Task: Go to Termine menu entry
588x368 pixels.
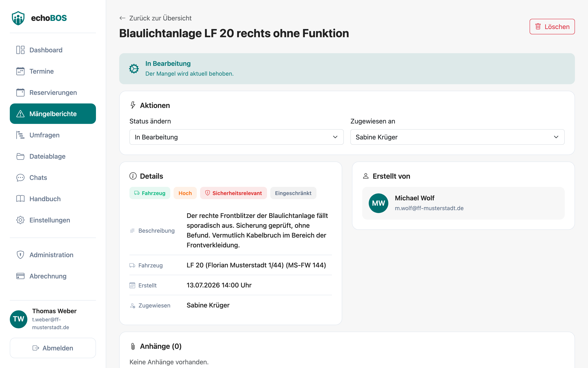Action: (53, 71)
